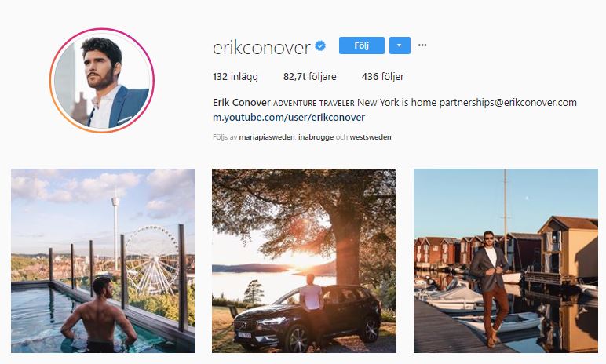Open the 82,7t följare followers list
This screenshot has height=364, width=606.
[x=309, y=77]
